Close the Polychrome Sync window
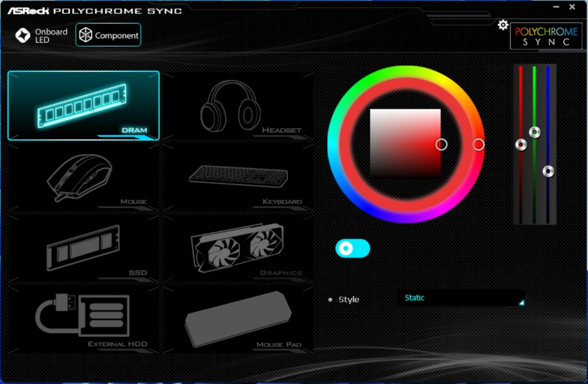588x384 pixels. (572, 7)
